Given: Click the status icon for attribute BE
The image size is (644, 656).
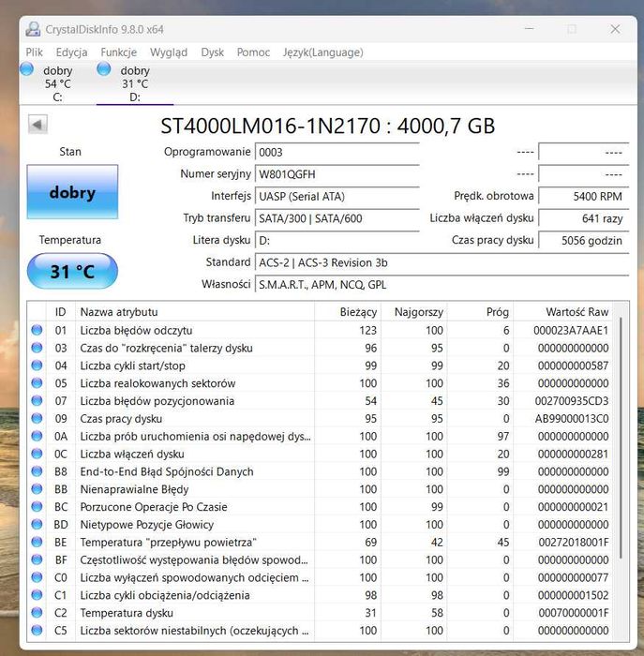Looking at the screenshot, I should pos(37,542).
